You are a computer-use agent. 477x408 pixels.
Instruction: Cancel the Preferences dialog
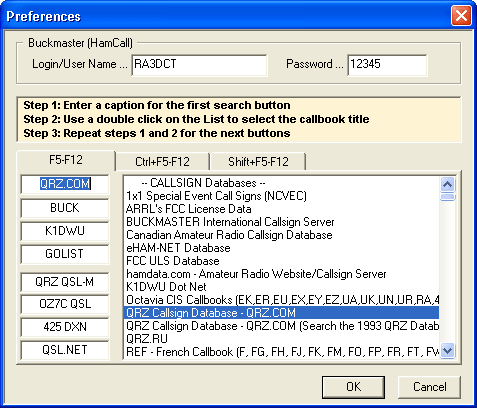[429, 387]
